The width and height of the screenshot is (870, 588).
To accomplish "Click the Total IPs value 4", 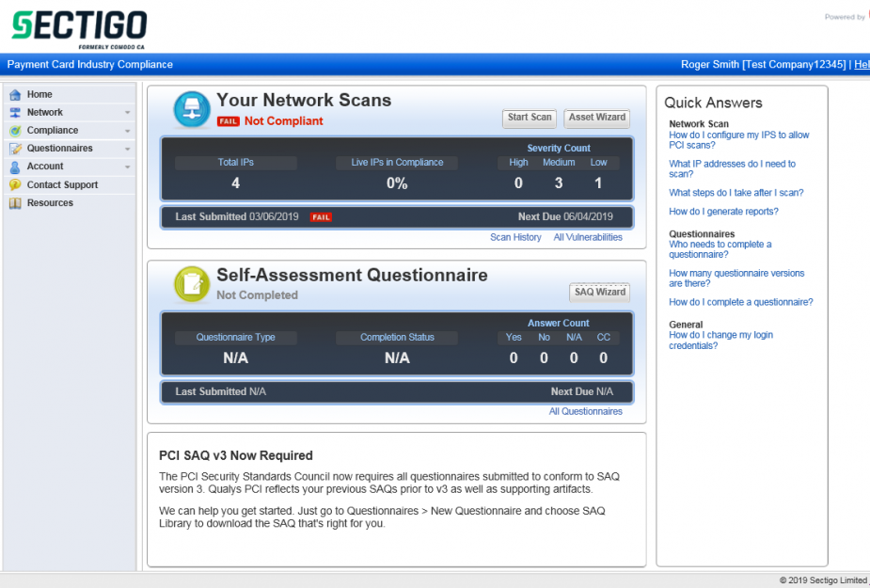I will click(x=236, y=183).
